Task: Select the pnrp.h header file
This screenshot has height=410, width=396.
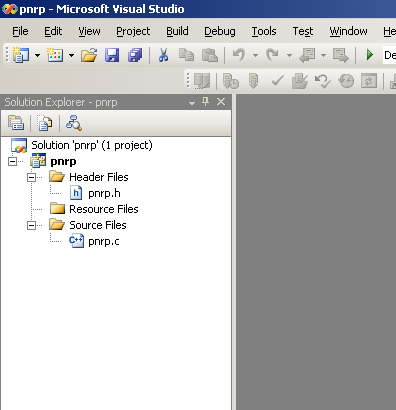Action: 104,193
